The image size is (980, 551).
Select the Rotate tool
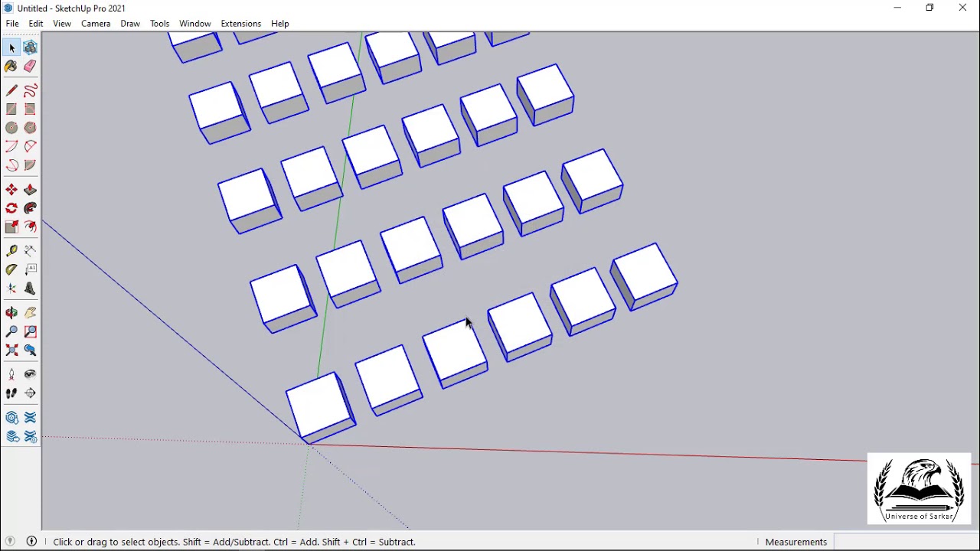coord(11,208)
